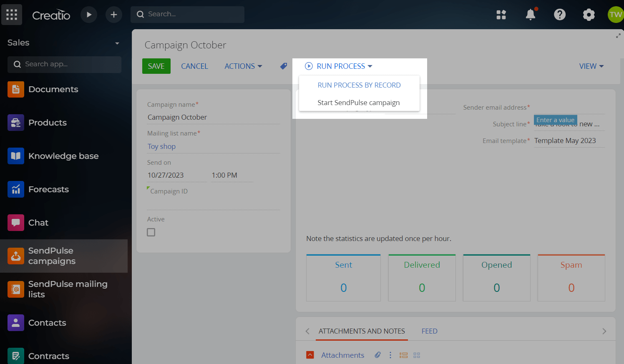Edit the Campaign name field
This screenshot has width=624, height=364.
coord(213,118)
